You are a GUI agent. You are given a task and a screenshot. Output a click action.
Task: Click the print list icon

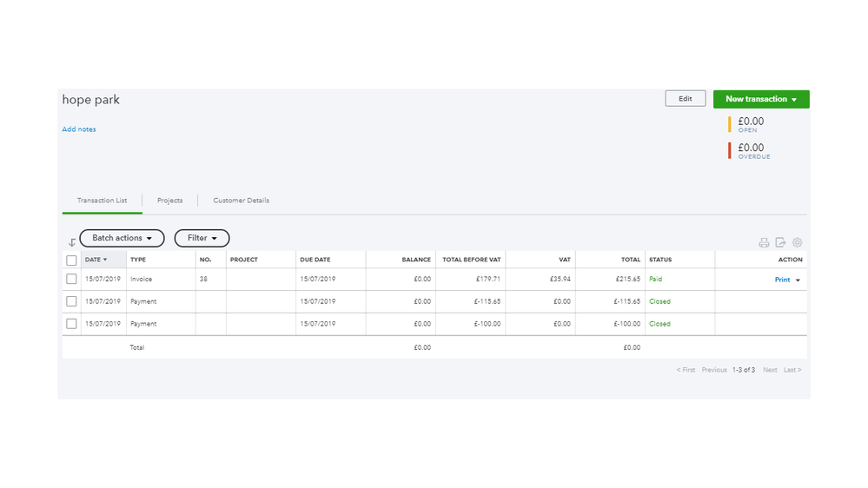764,243
